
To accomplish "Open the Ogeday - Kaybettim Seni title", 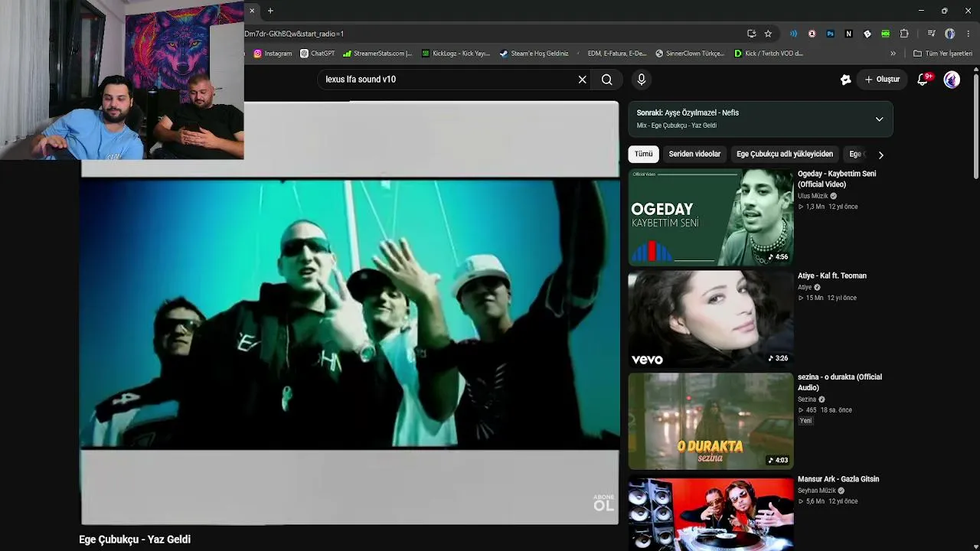I will point(837,179).
